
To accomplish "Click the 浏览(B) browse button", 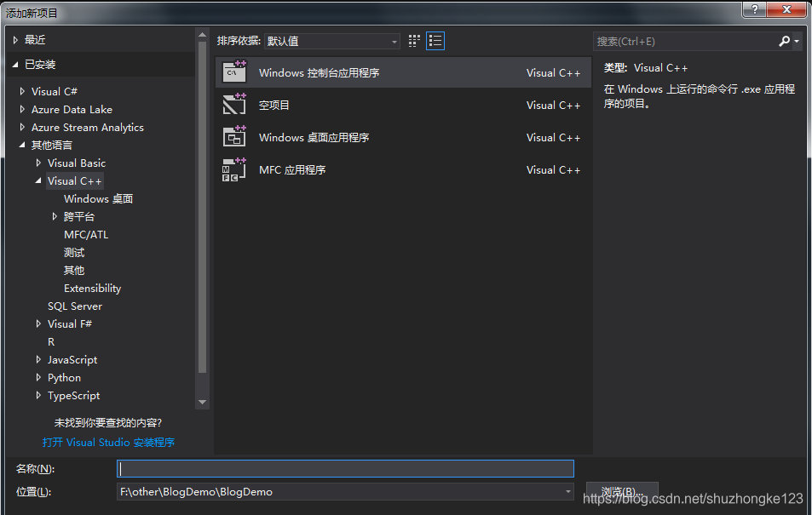I will [622, 491].
